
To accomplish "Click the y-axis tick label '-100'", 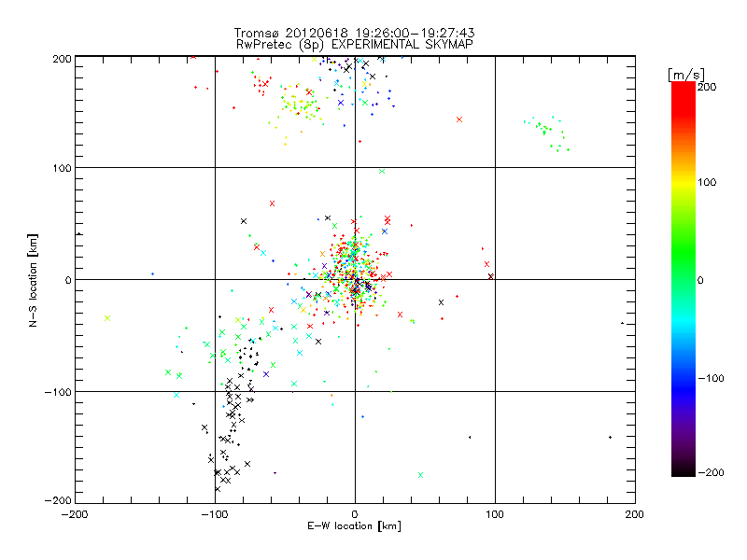I will pyautogui.click(x=58, y=392).
